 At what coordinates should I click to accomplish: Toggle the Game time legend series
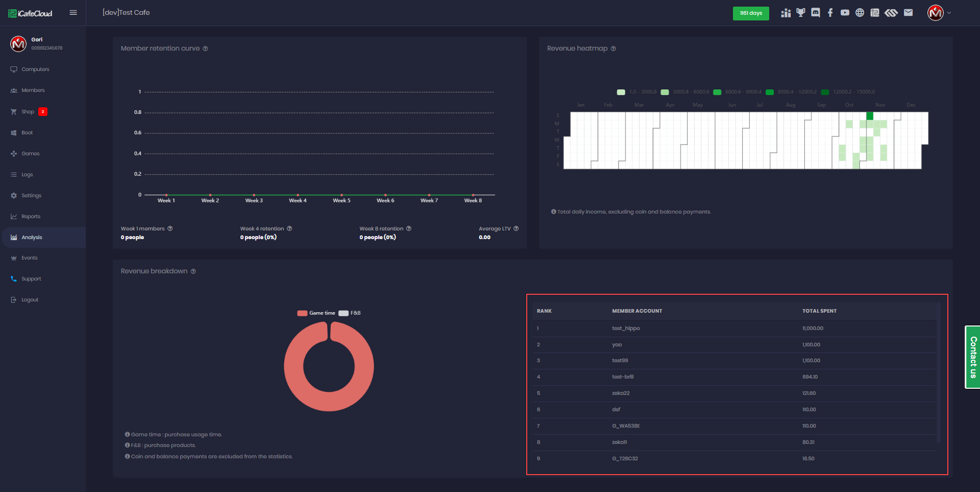pos(316,313)
